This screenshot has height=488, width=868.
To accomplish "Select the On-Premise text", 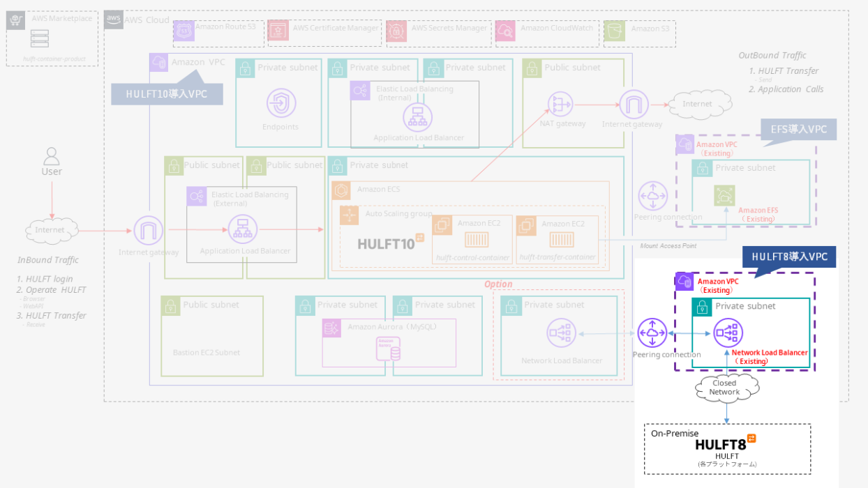I will (x=675, y=434).
